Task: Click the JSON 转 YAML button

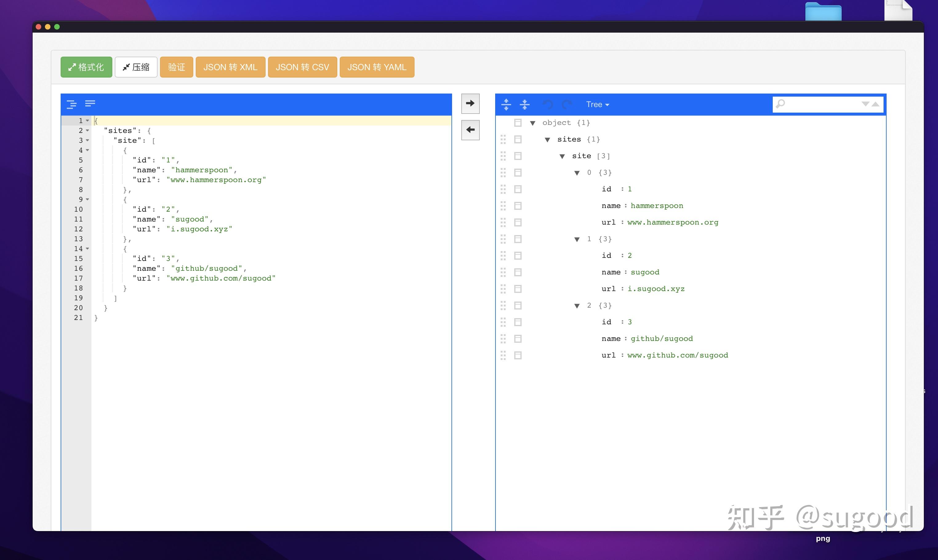Action: (x=377, y=67)
